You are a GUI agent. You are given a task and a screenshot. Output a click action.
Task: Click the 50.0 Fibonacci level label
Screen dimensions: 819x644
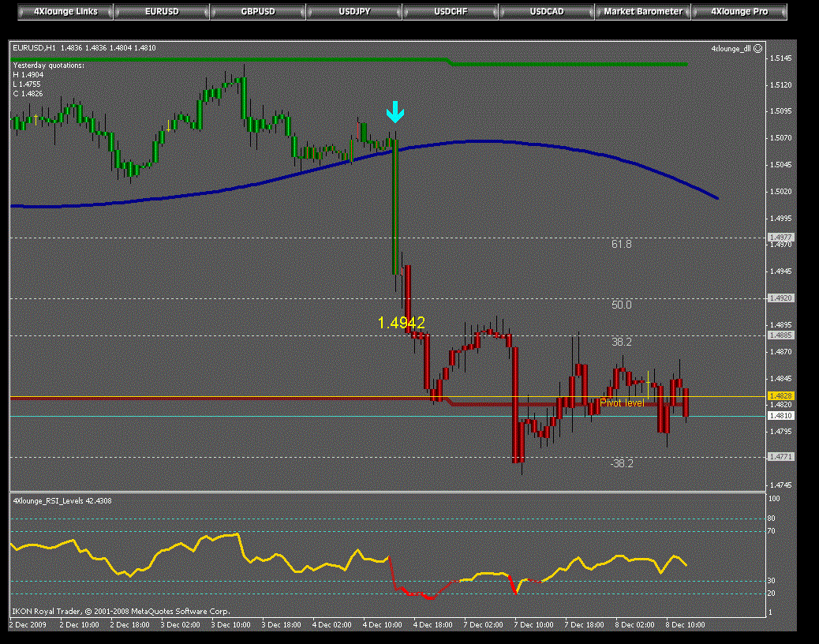click(622, 305)
